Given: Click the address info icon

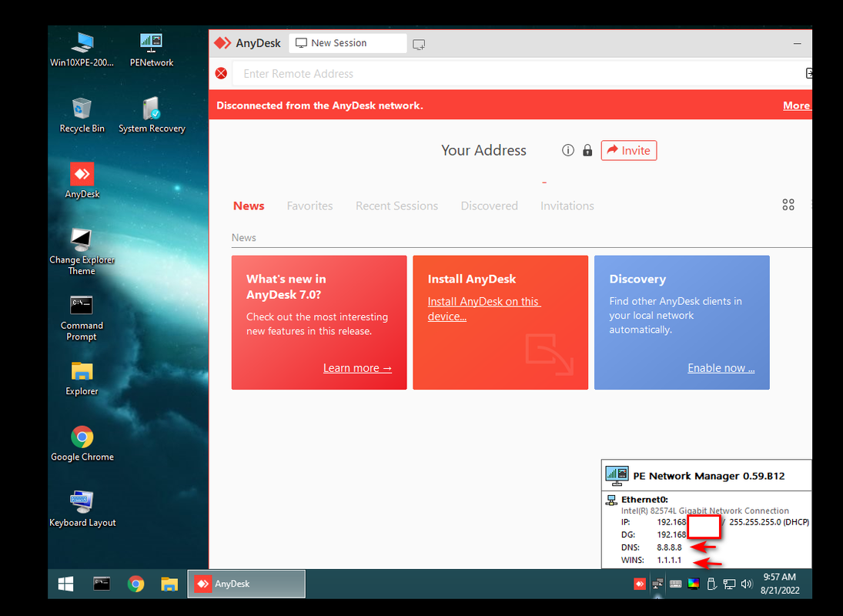Looking at the screenshot, I should (567, 150).
